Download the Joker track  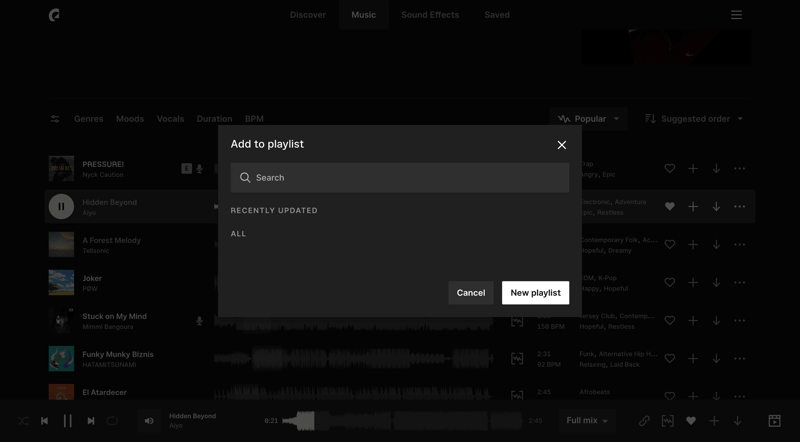pos(716,282)
